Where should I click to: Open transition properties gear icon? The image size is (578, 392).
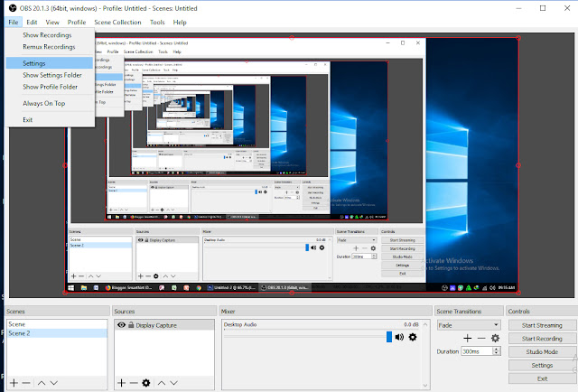(496, 338)
